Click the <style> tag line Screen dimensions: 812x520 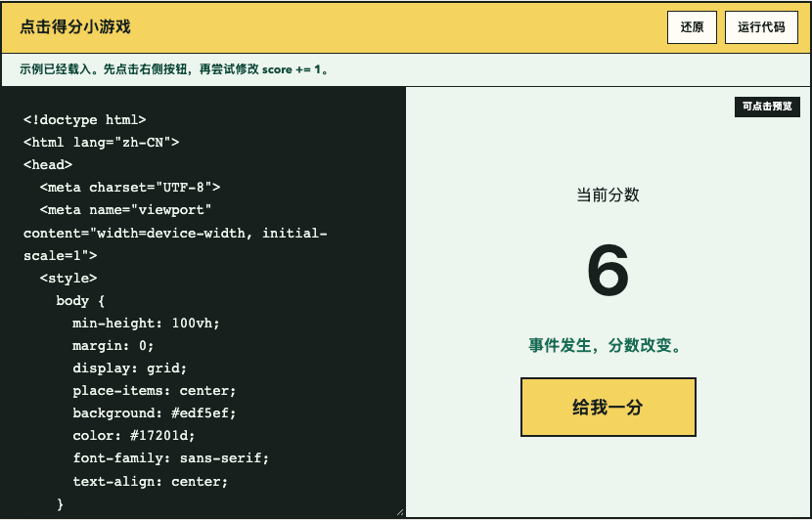[x=68, y=278]
